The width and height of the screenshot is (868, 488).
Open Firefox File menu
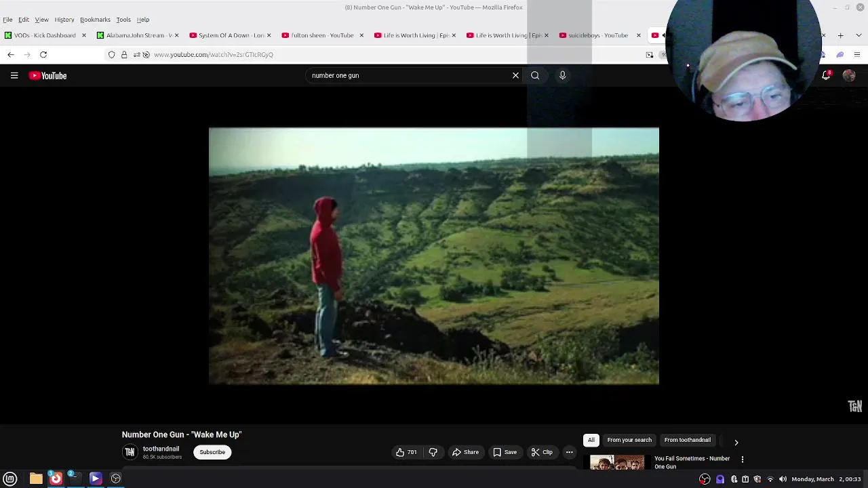(7, 20)
